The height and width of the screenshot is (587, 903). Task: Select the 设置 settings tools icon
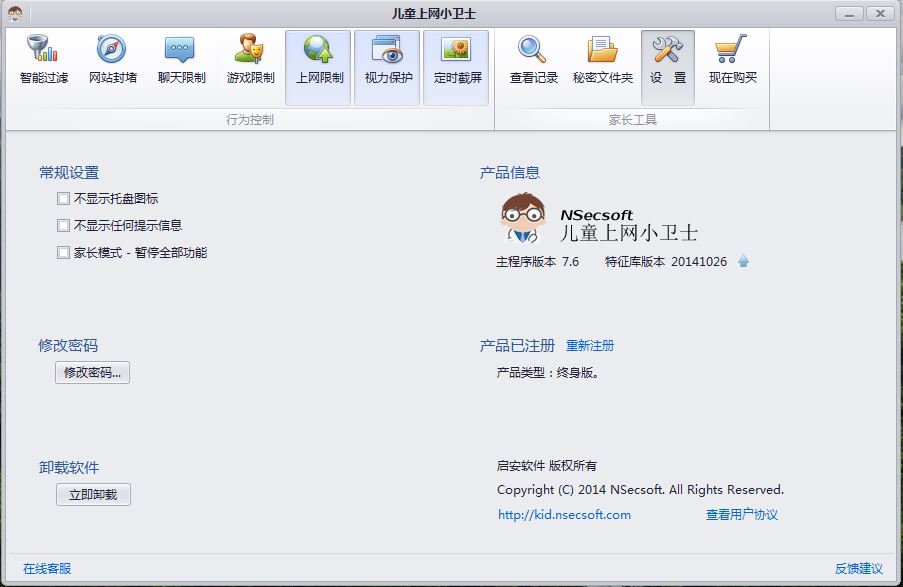click(x=667, y=60)
